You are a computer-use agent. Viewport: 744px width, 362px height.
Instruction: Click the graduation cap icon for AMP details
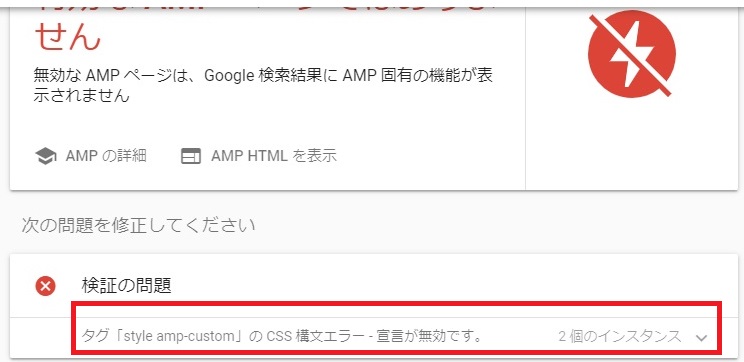(46, 156)
